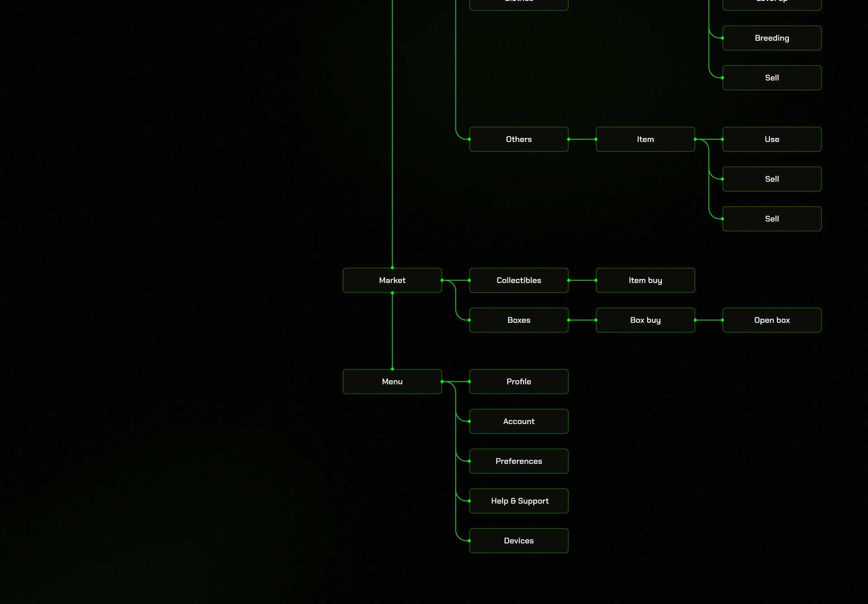Click the Help & Support node
The width and height of the screenshot is (868, 604).
pyautogui.click(x=519, y=501)
